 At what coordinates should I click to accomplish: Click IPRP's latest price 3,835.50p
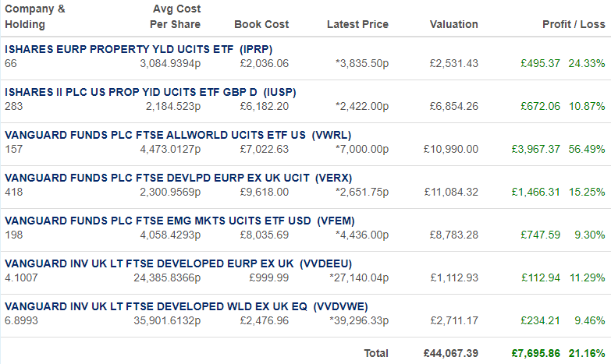[x=362, y=63]
